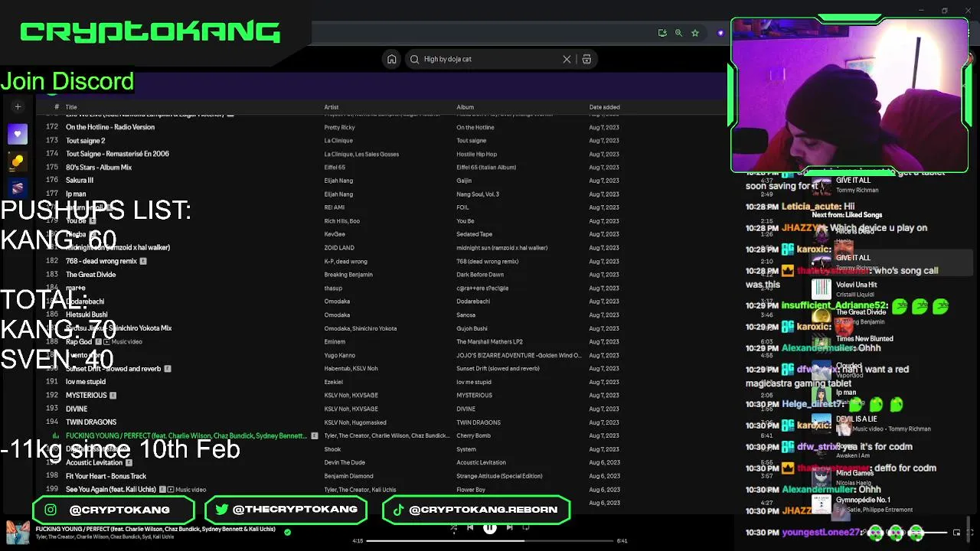The height and width of the screenshot is (551, 980).
Task: Open the artist link 'Breaking Benjamin' in the Artist column
Action: (x=348, y=275)
